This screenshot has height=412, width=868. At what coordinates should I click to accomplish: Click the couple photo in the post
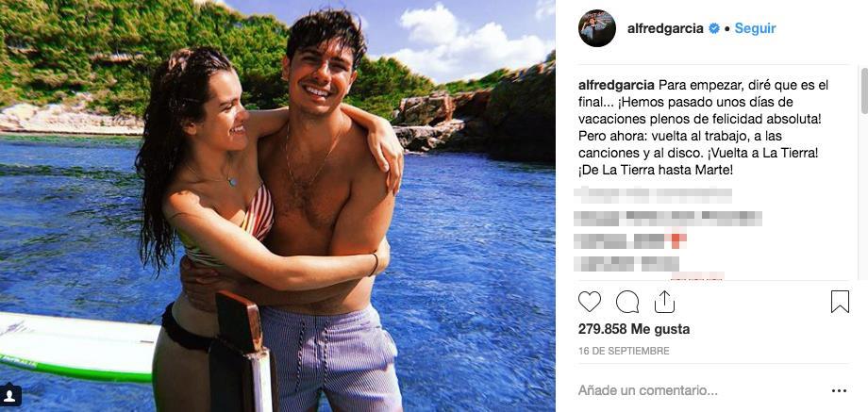pyautogui.click(x=277, y=206)
